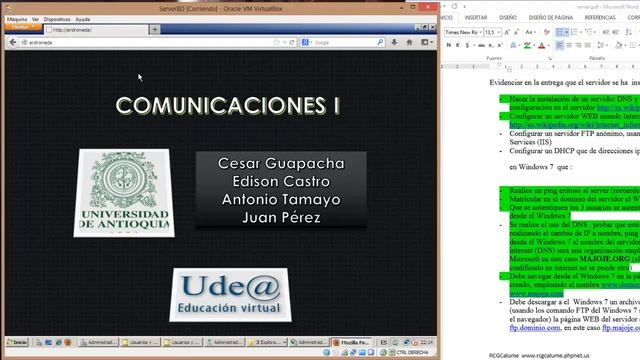Image resolution: width=640 pixels, height=360 pixels.
Task: Open line spacing dropdown in Word
Action: pos(601,45)
